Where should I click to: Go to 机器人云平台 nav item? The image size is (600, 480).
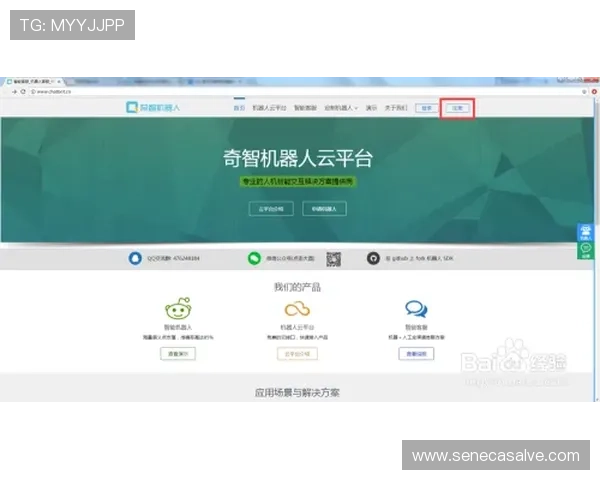269,108
